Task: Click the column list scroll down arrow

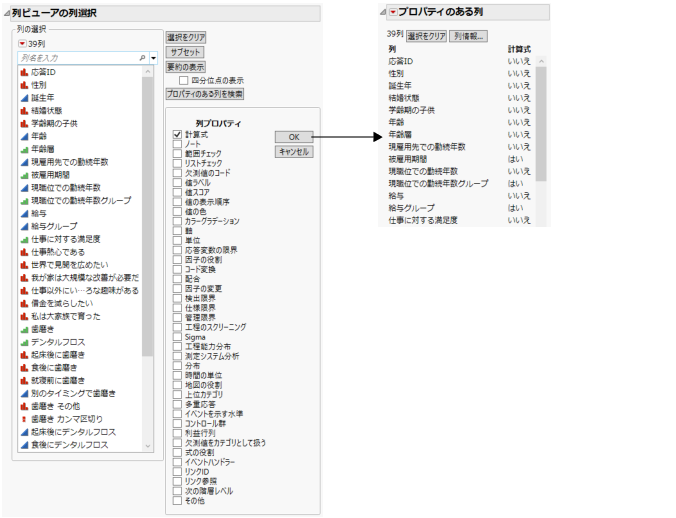Action: pos(148,446)
